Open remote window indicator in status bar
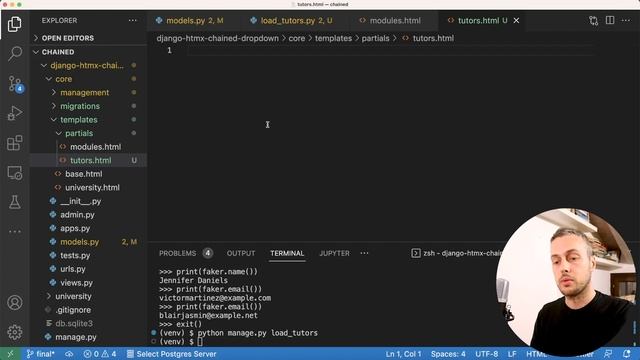Viewport: 640px width, 360px height. point(10,354)
